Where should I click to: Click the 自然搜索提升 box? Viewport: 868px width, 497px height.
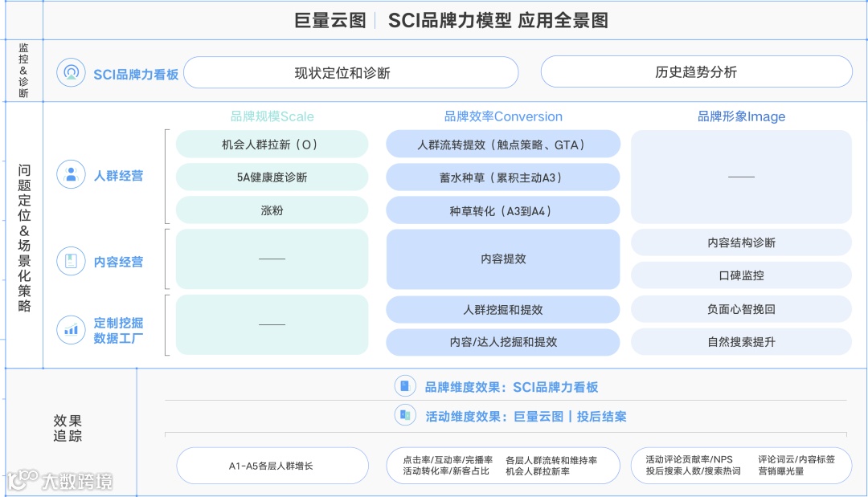[x=741, y=342]
